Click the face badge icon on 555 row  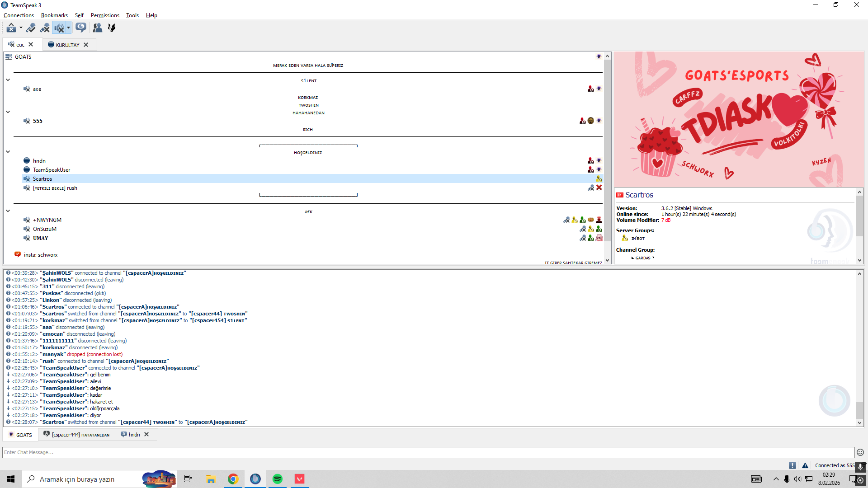click(591, 121)
